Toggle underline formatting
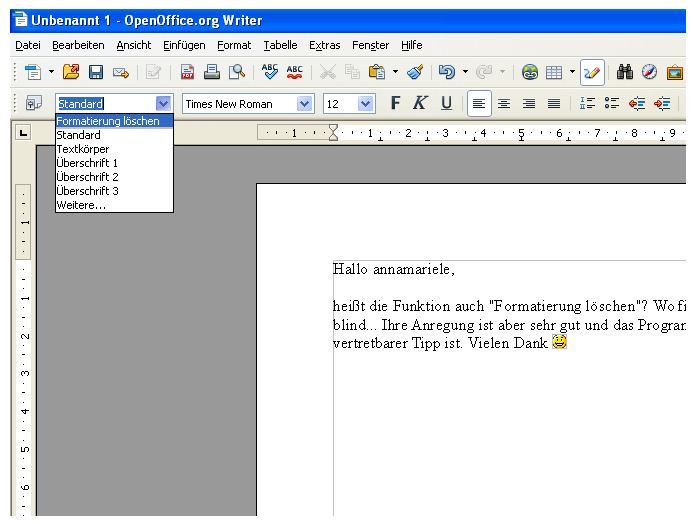Viewport: 693px width, 524px height. coord(446,103)
